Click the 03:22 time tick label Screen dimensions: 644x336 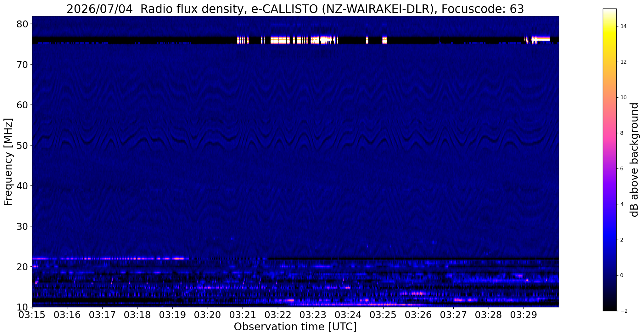(278, 315)
